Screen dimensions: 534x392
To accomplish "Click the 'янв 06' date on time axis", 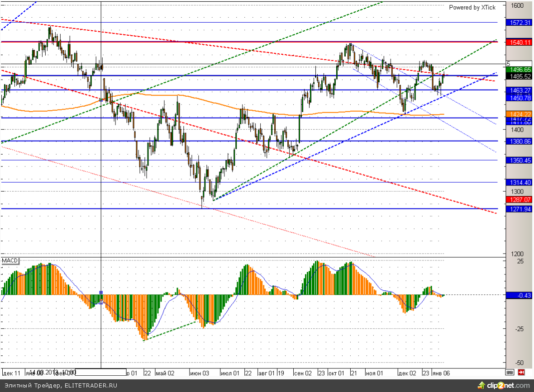I will (441, 373).
